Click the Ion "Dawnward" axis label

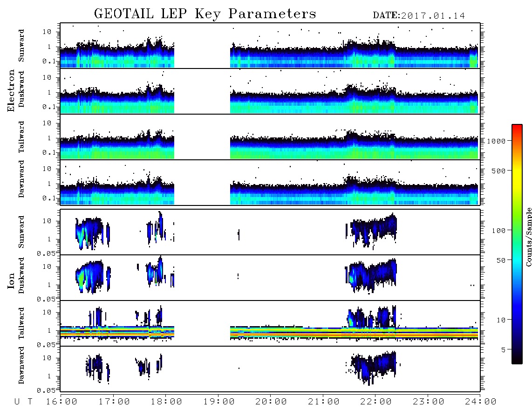[21, 365]
